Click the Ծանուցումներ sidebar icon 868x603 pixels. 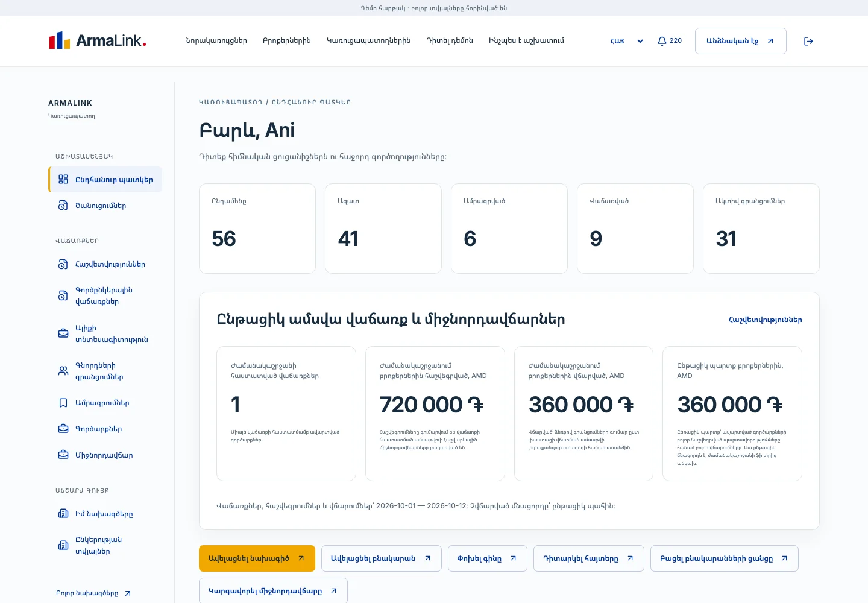click(x=63, y=206)
